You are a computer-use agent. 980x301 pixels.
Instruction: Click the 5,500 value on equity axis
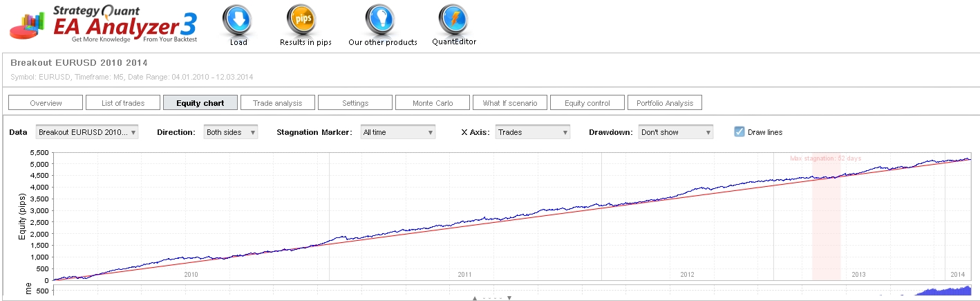click(38, 152)
